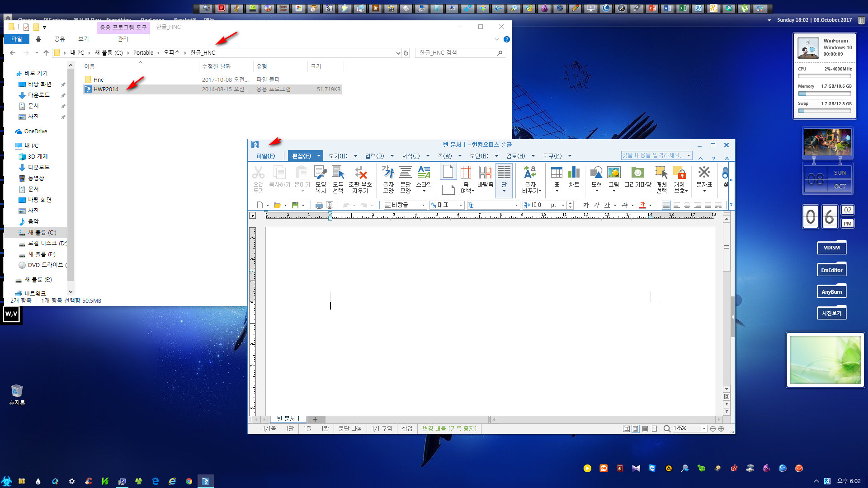Viewport: 868px width, 488px height.
Task: Click the print preview icon
Action: click(x=330, y=205)
